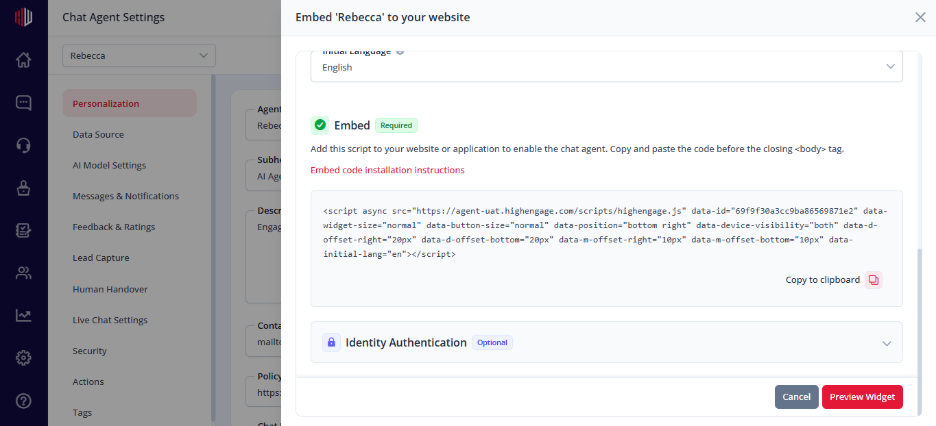Open the help question mark icon

pyautogui.click(x=23, y=400)
